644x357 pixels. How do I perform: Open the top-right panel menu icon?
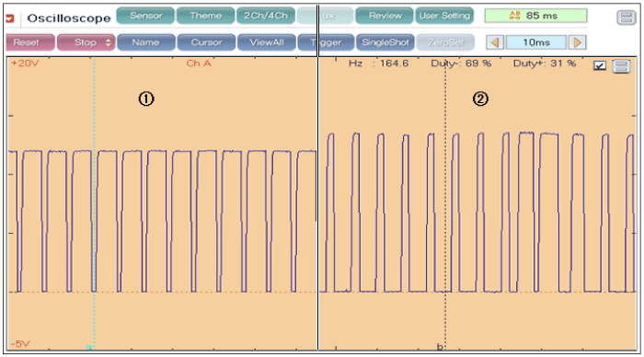(x=626, y=17)
